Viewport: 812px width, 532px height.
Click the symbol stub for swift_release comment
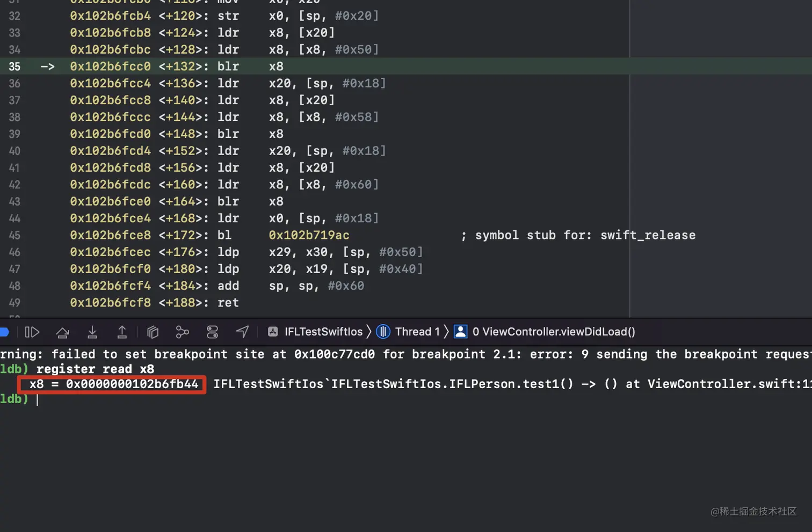pyautogui.click(x=578, y=235)
